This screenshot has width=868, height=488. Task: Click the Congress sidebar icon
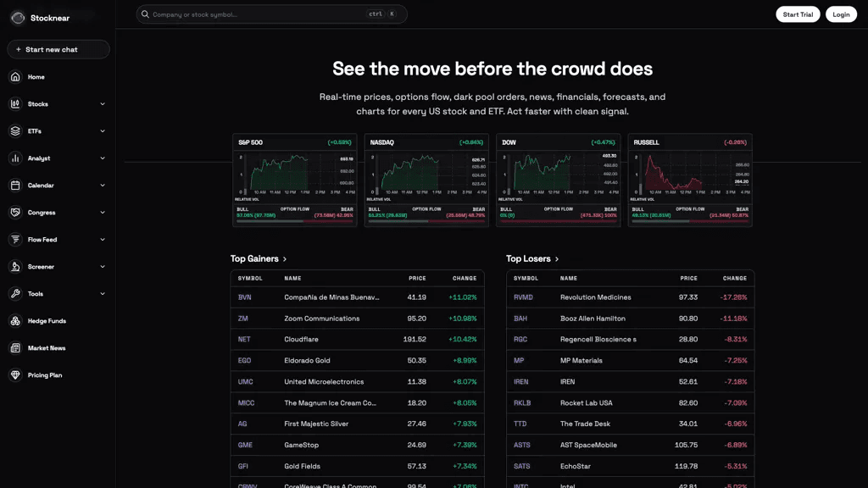15,213
